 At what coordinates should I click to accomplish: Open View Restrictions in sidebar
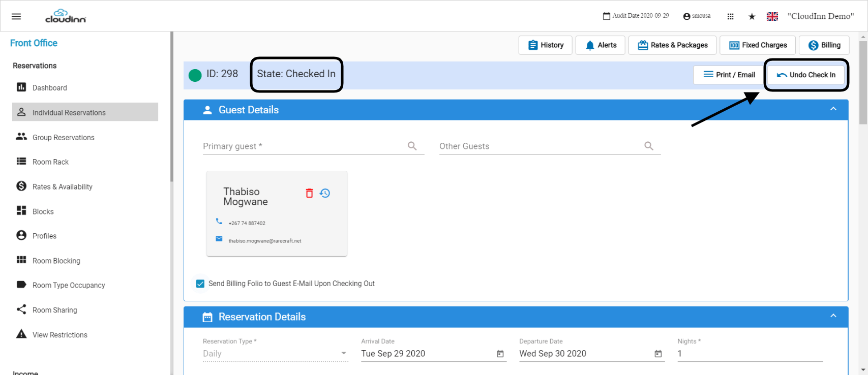(x=85, y=335)
